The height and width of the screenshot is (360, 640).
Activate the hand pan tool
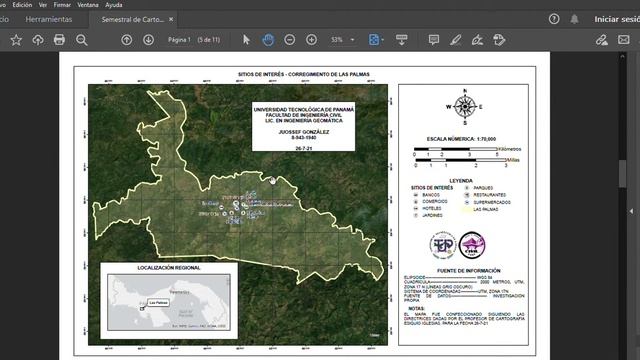(268, 40)
